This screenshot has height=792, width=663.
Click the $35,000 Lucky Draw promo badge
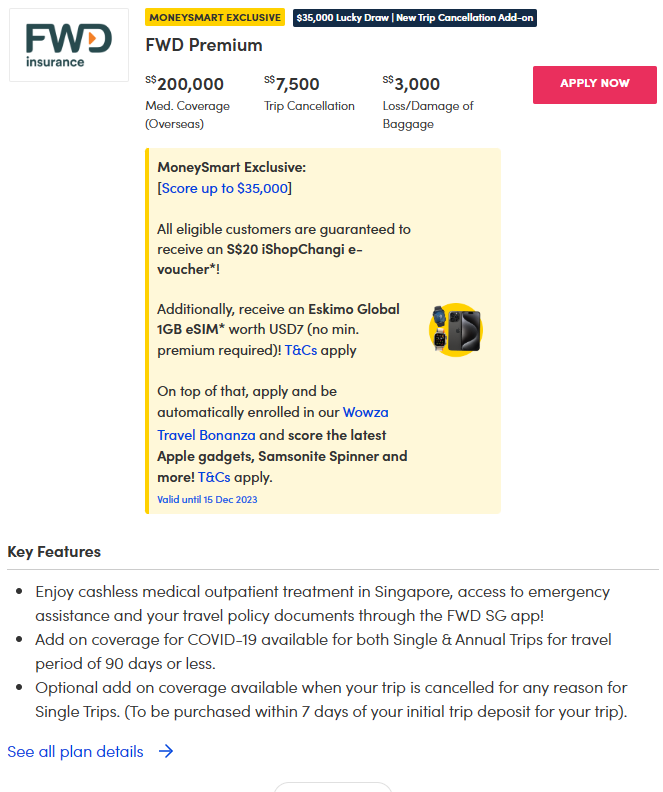[415, 18]
